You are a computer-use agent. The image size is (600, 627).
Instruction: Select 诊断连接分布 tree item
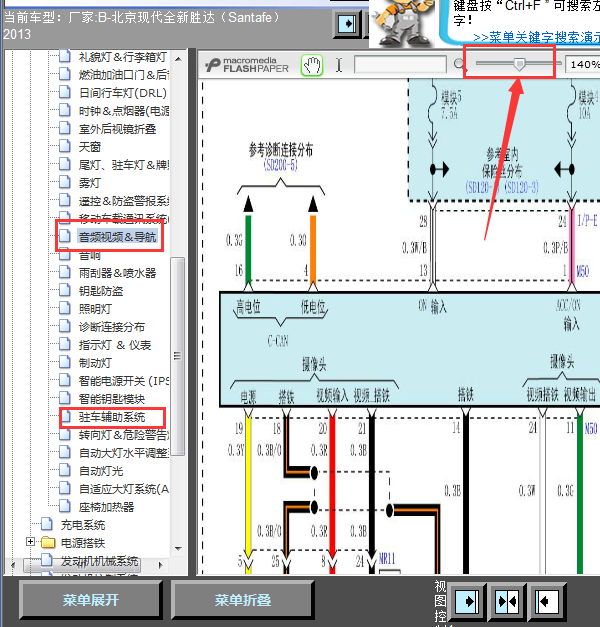[112, 327]
